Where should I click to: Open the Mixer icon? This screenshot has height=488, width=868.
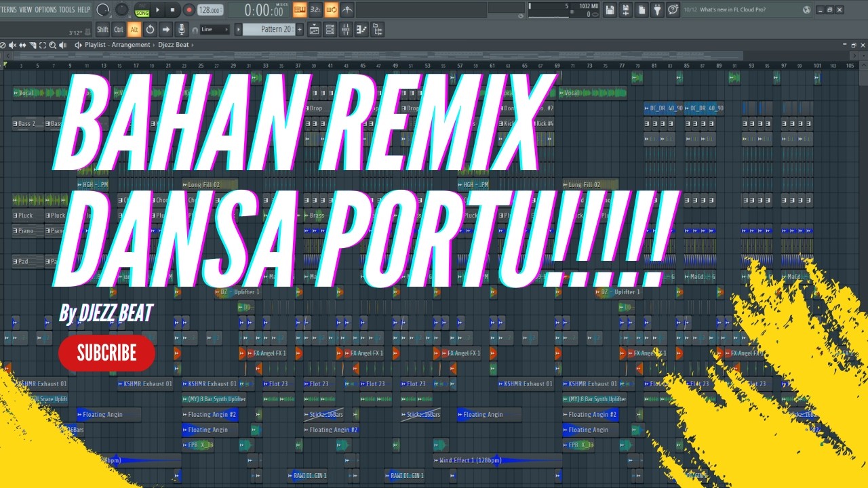tap(346, 30)
